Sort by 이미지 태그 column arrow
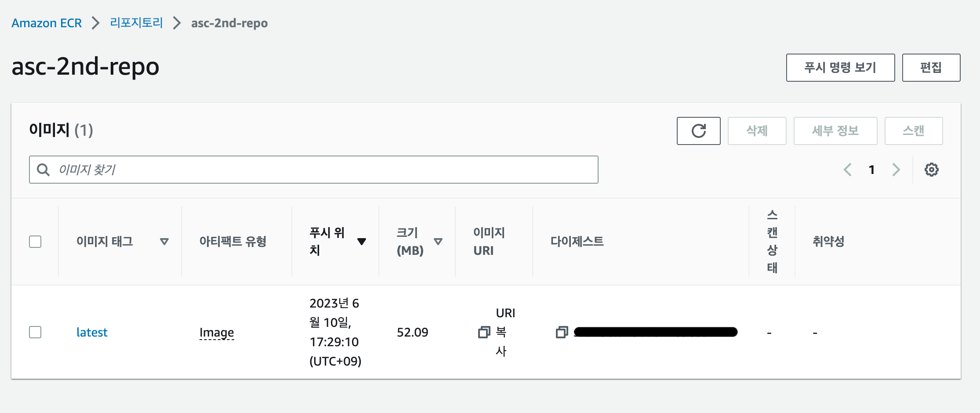 (164, 242)
